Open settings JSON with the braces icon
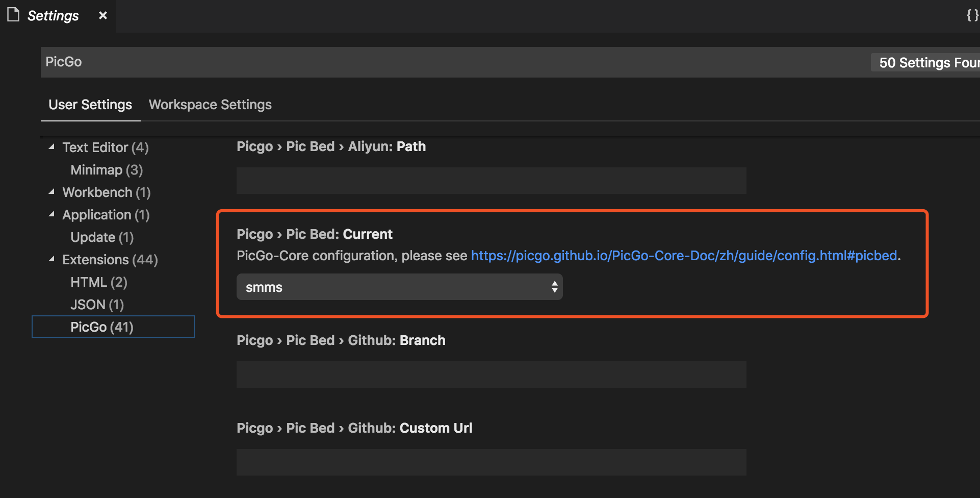This screenshot has width=980, height=498. pyautogui.click(x=972, y=15)
